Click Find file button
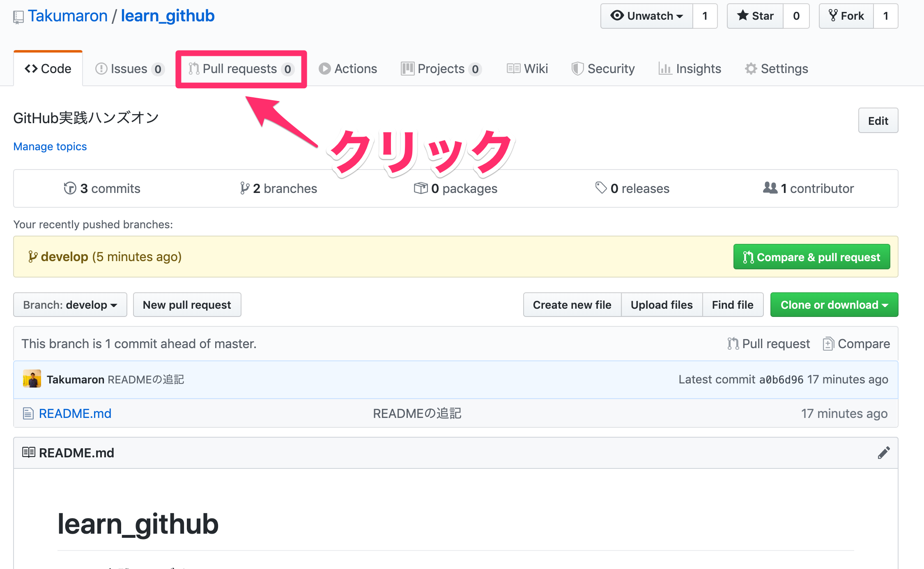924x569 pixels. pos(733,305)
